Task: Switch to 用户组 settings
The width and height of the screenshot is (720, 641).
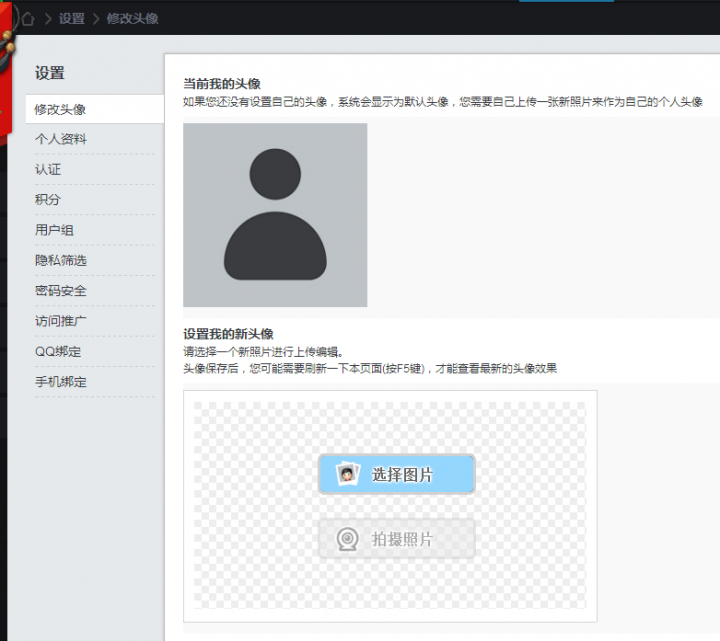Action: pos(54,230)
